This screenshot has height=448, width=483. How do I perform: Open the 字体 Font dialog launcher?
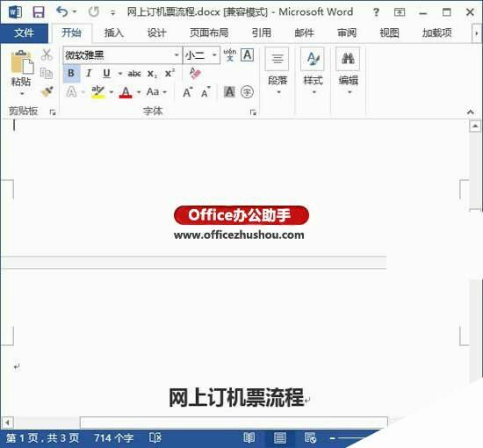coord(253,112)
